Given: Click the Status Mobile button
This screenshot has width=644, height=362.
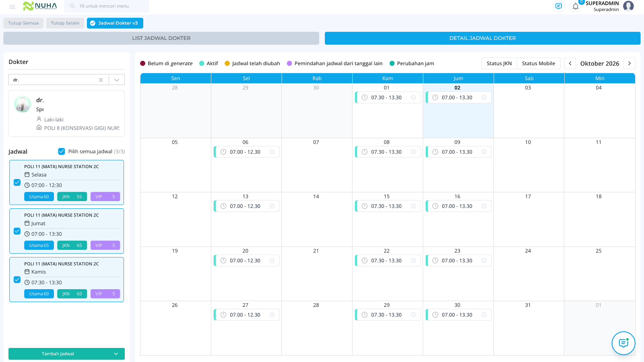Looking at the screenshot, I should coord(539,64).
